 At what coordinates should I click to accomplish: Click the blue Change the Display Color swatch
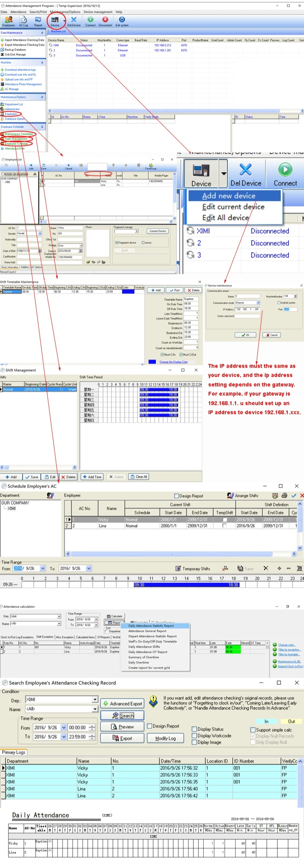coord(152,362)
